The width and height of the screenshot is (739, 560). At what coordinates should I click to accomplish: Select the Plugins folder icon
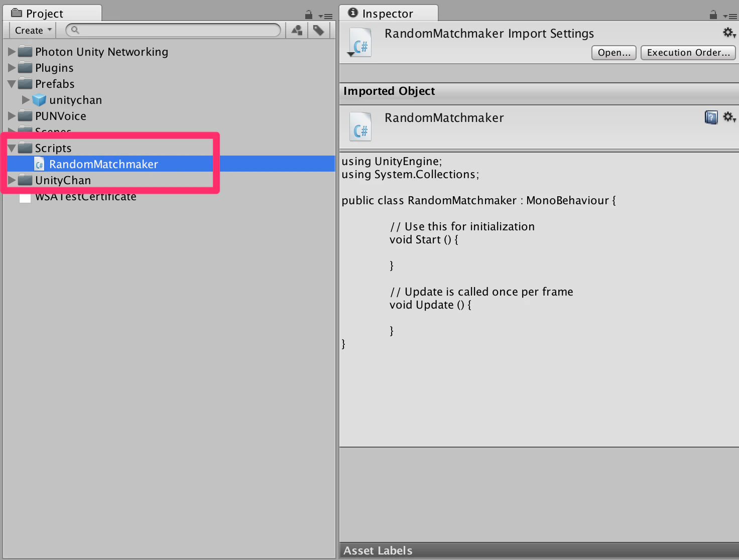[x=25, y=68]
